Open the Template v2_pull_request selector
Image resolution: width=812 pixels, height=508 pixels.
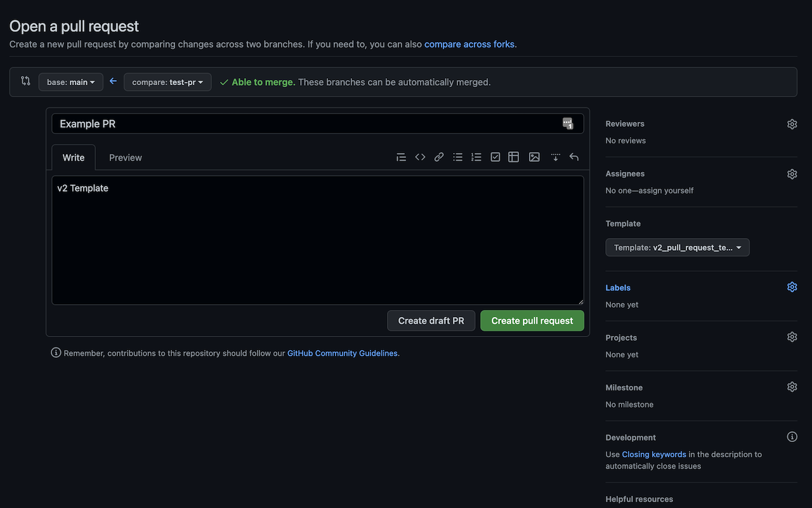tap(677, 247)
